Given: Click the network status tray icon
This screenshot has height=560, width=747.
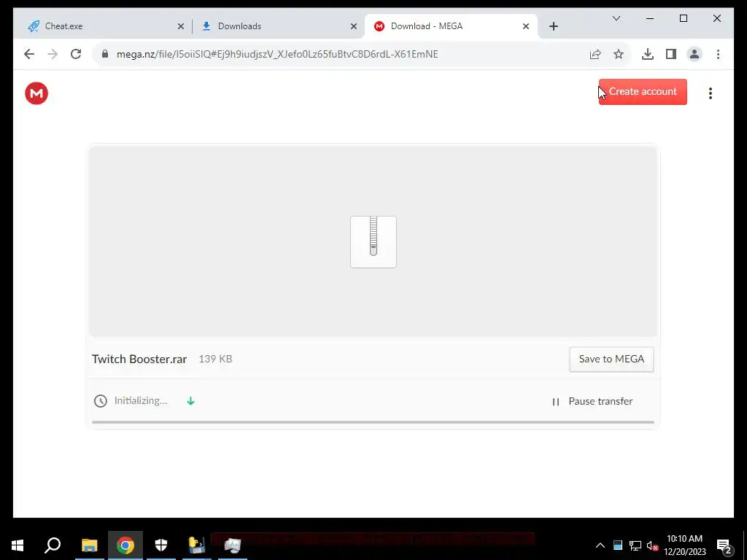Looking at the screenshot, I should coord(635,545).
